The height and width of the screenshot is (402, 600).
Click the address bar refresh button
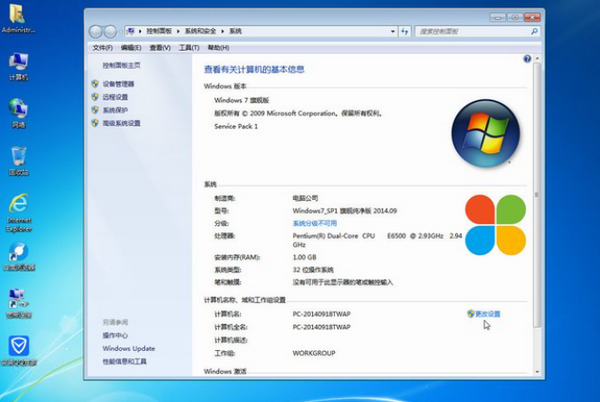(404, 31)
